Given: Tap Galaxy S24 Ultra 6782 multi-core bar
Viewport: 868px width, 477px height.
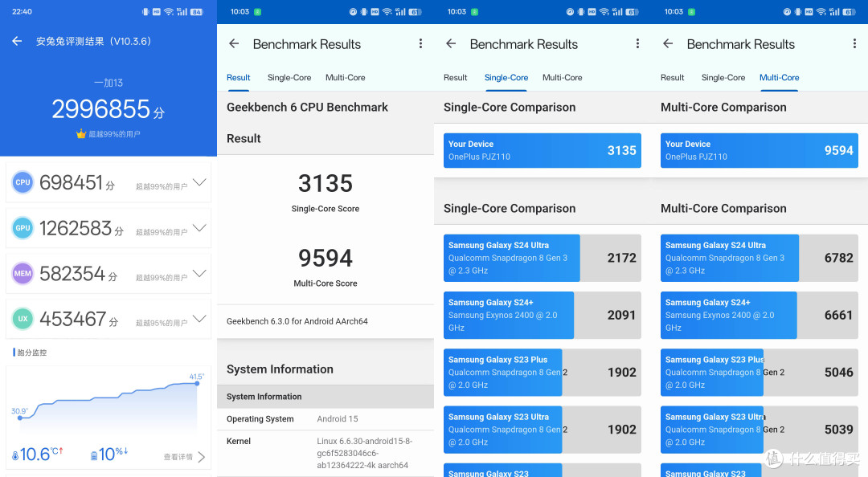Looking at the screenshot, I should [x=759, y=258].
